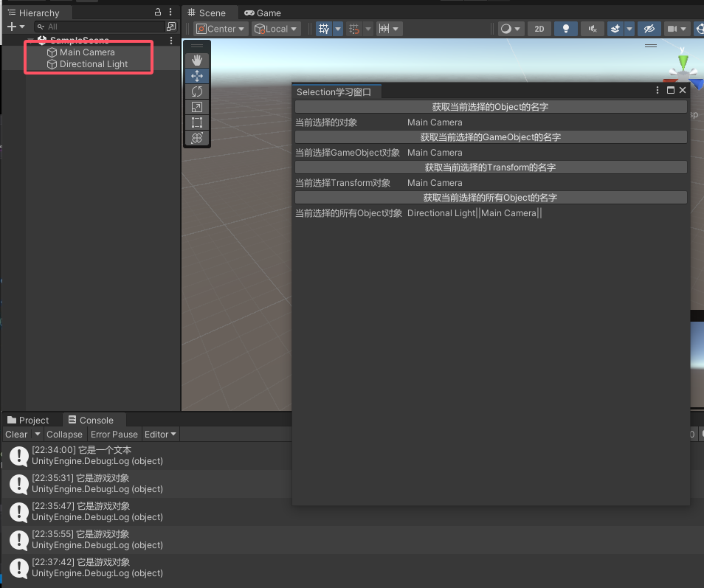Open the Hierarchy panel options menu
Viewport: 704px width, 588px height.
click(170, 12)
